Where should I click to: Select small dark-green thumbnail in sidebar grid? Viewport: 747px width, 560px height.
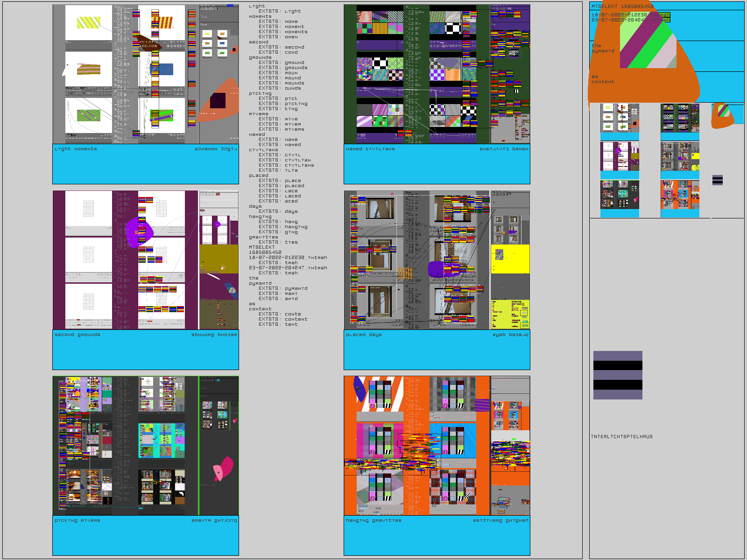point(680,118)
